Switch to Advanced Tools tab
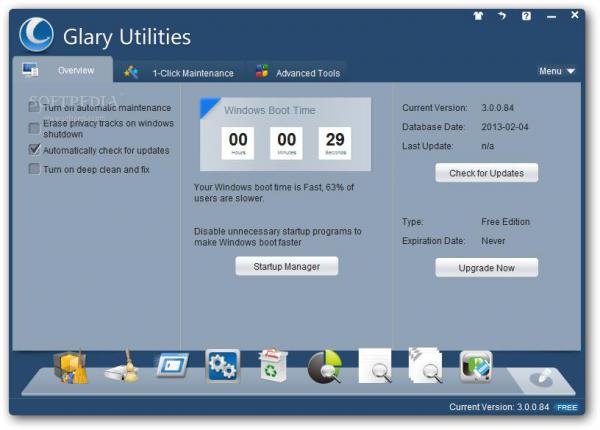600x430 pixels. (x=297, y=72)
